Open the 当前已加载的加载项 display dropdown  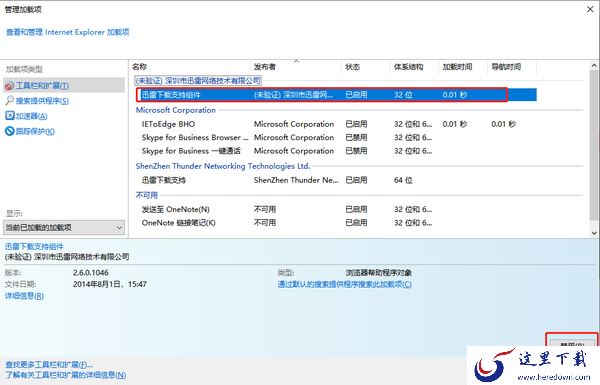pyautogui.click(x=64, y=228)
